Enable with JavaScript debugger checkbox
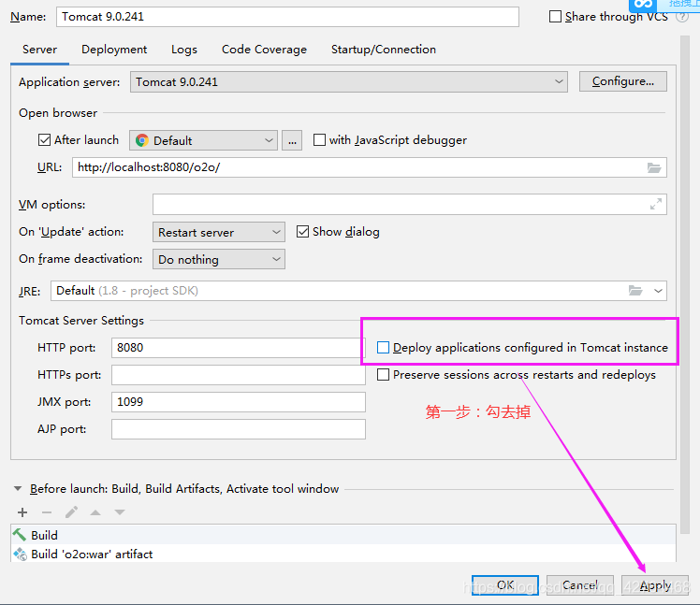Viewport: 700px width, 605px height. click(319, 140)
